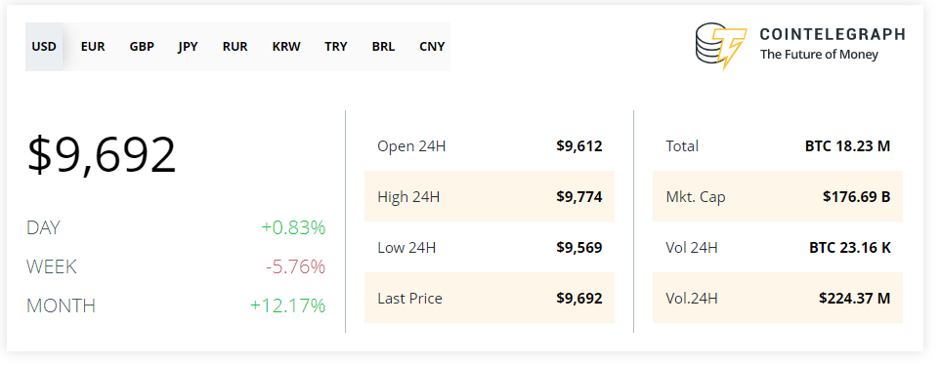
Task: Select the BRL currency tab
Action: (x=383, y=47)
